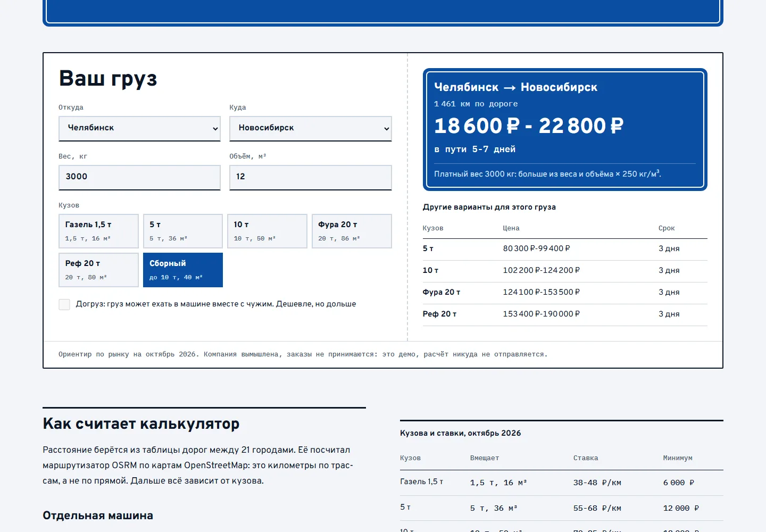Viewport: 766px width, 532px height.
Task: Click the Ориентир по рынку disclaimer text
Action: tap(303, 354)
